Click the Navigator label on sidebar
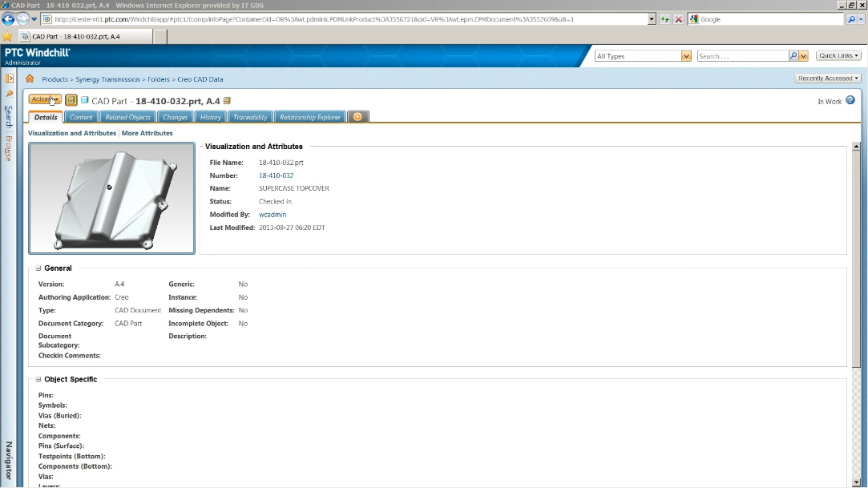Viewport: 868px width, 488px height. [x=9, y=460]
